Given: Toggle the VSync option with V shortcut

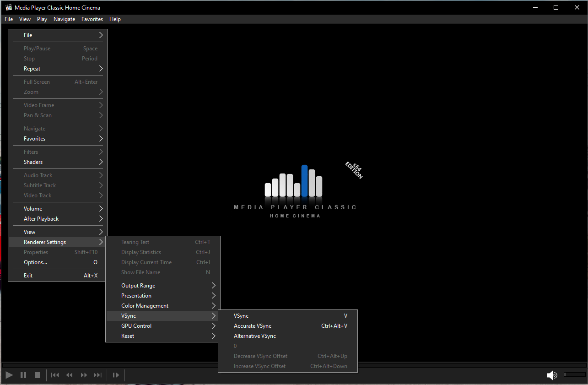Looking at the screenshot, I should [288, 316].
